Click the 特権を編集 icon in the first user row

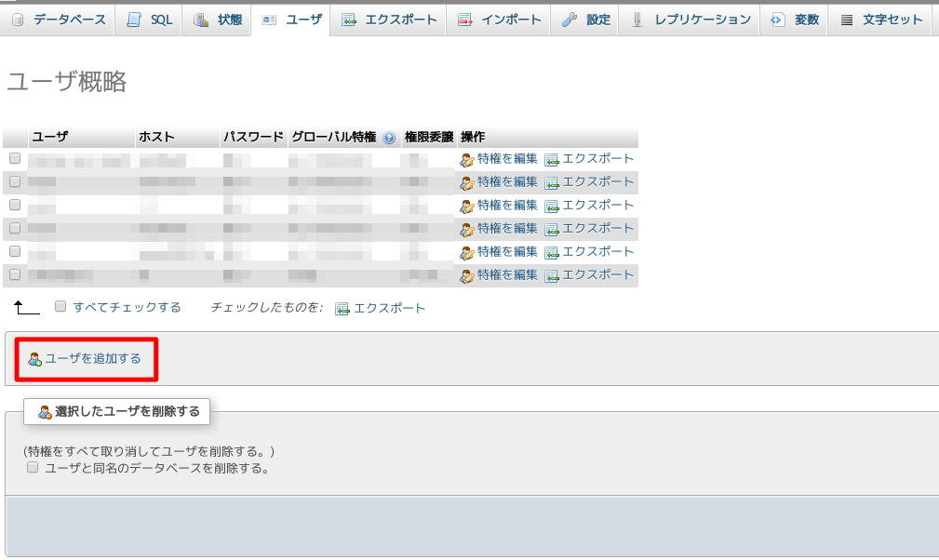[467, 160]
